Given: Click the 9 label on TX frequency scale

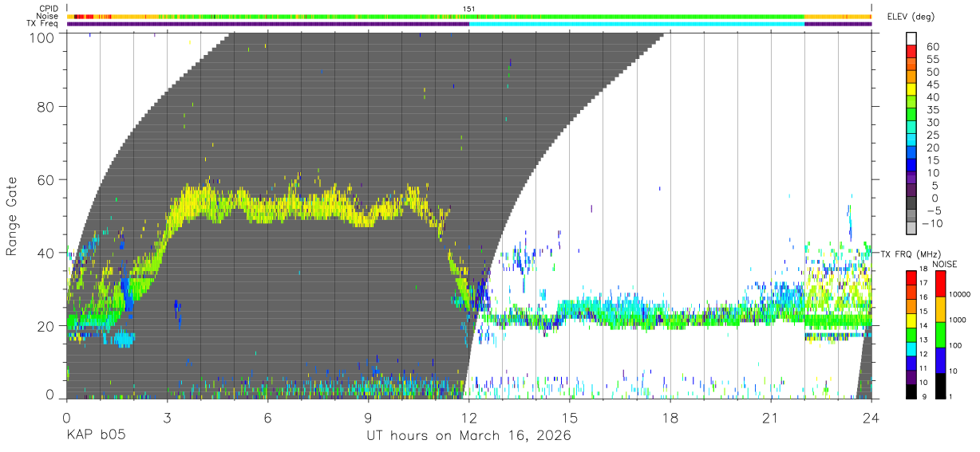Looking at the screenshot, I should click(923, 396).
